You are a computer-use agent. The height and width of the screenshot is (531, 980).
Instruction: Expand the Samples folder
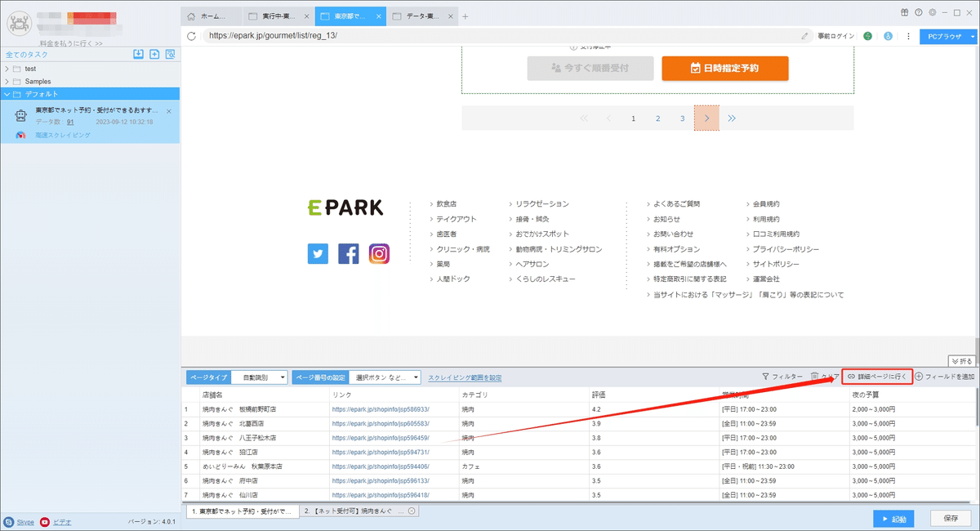pos(7,82)
